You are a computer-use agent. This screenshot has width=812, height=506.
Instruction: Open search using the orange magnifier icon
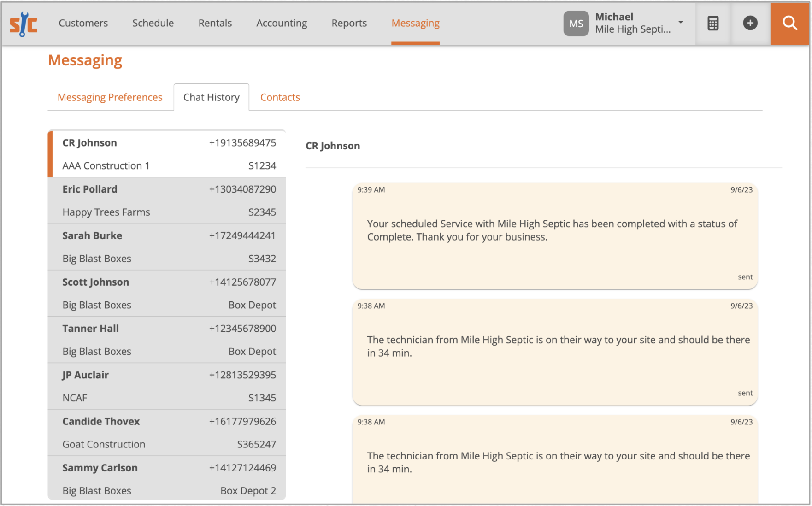point(789,23)
